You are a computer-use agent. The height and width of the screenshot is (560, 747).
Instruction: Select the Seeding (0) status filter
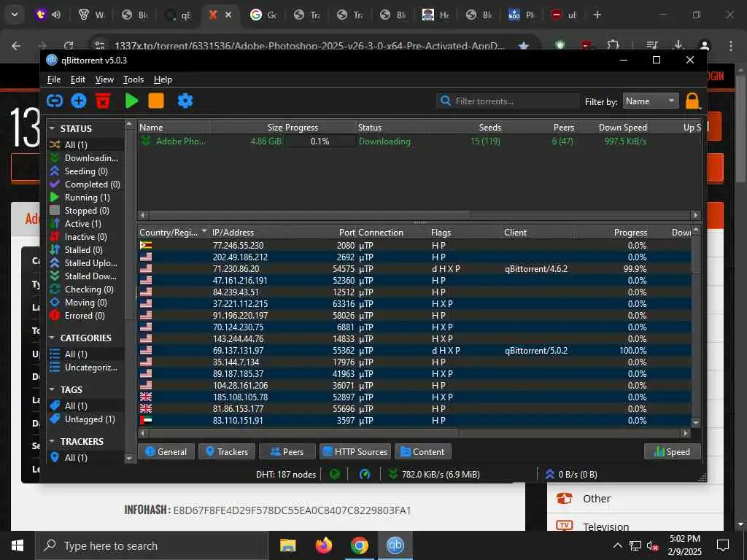(85, 171)
